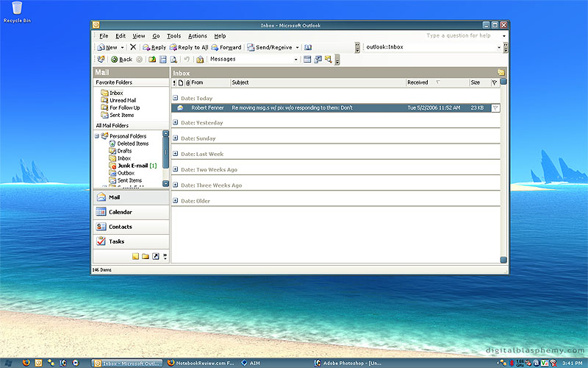Click the Field Chooser icon
Viewport: 588px width, 368px height.
(318, 60)
